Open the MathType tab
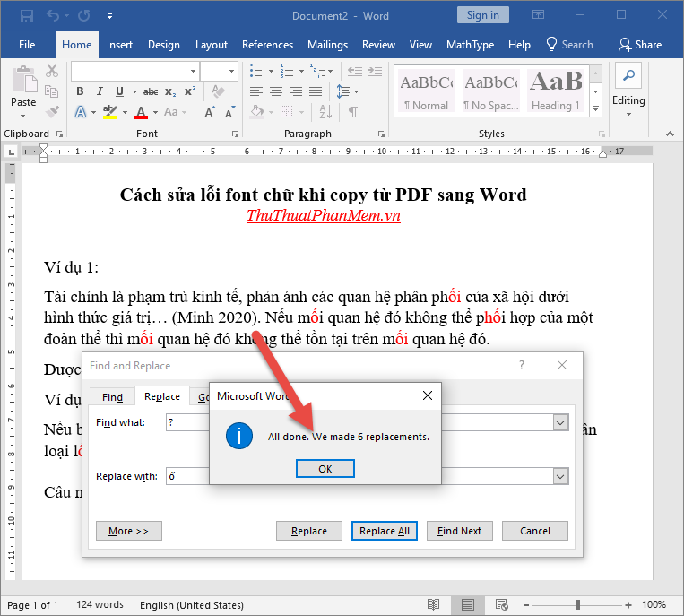 [470, 45]
